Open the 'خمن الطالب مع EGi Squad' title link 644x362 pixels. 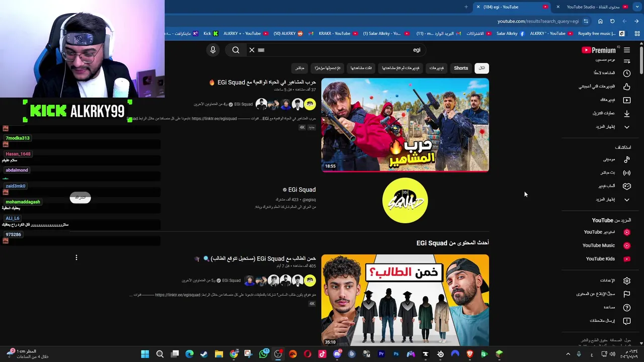tap(255, 258)
